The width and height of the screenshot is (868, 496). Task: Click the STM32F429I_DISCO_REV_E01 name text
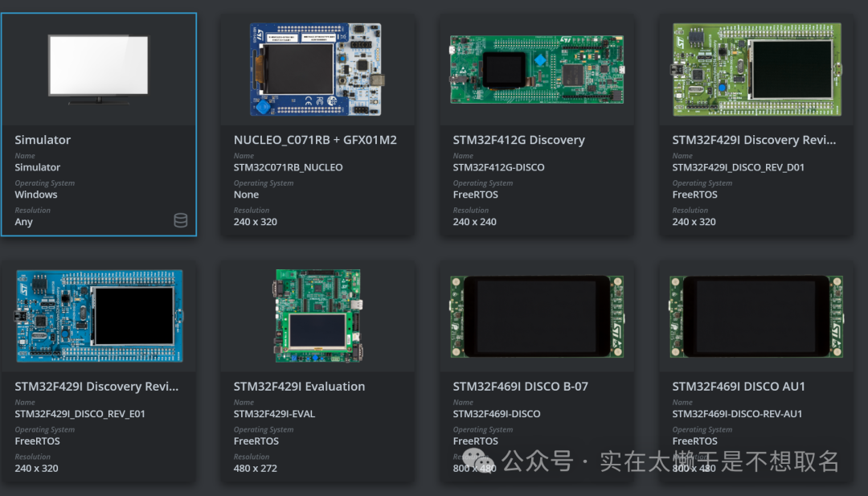[x=80, y=415]
